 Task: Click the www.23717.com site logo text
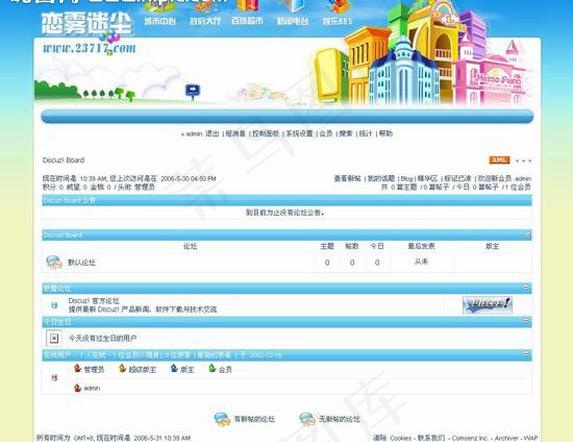point(89,48)
